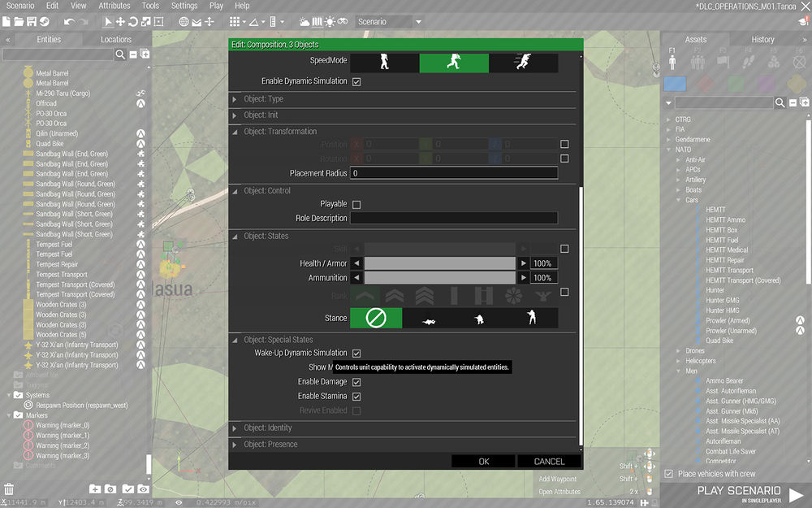This screenshot has width=812, height=508.
Task: Click the trash delete icon bottom-left
Action: tap(8, 488)
